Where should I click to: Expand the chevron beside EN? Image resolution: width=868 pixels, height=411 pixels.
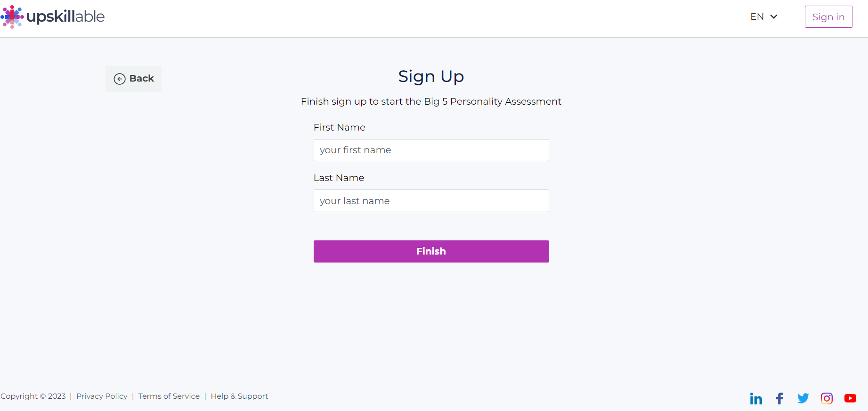[x=774, y=16]
